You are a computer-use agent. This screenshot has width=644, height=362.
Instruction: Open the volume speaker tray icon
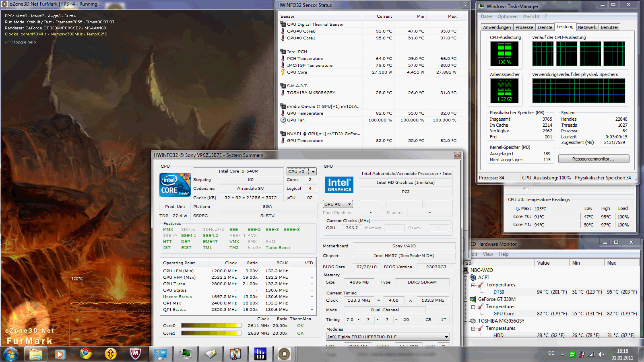601,354
